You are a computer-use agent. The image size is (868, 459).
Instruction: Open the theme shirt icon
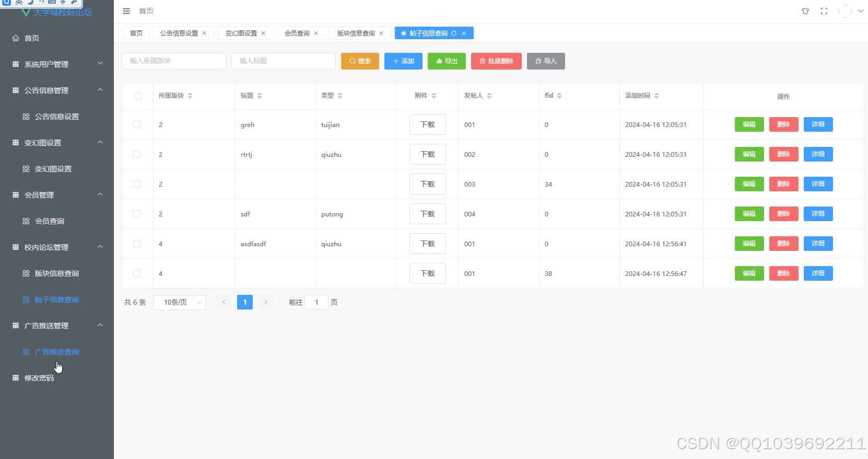[x=805, y=11]
